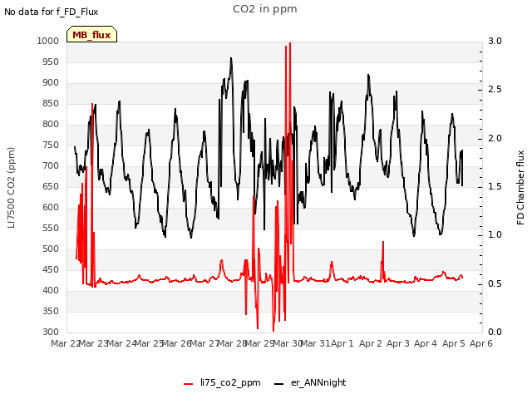Click the 500 tick on left axis
The width and height of the screenshot is (532, 399).
pyautogui.click(x=51, y=249)
